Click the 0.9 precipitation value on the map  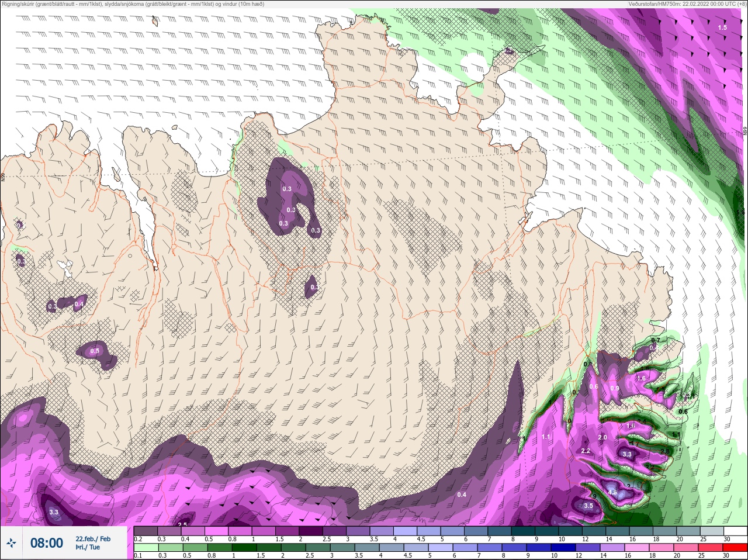615,388
